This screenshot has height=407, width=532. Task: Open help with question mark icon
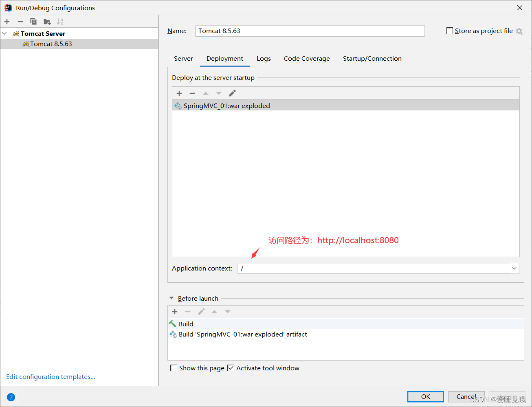click(11, 397)
